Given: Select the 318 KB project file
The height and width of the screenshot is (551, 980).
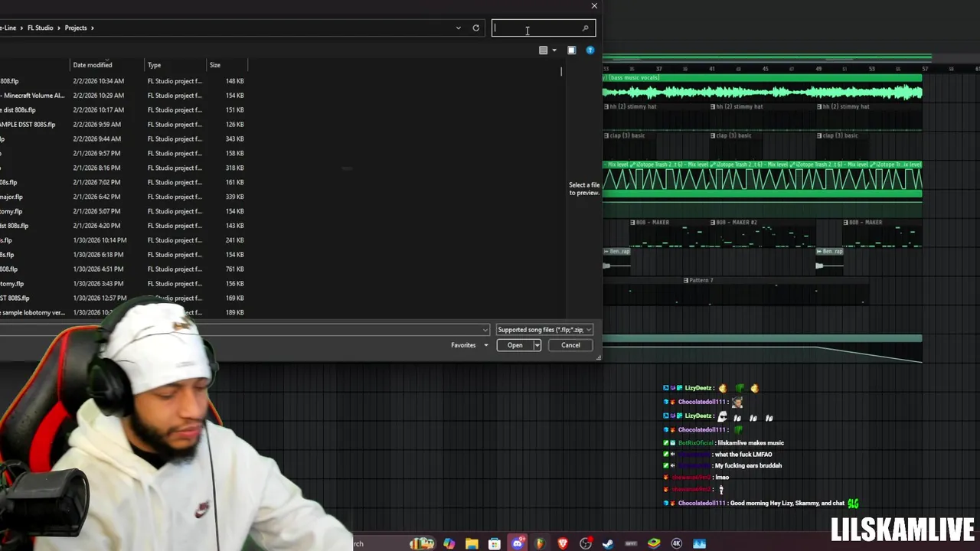Looking at the screenshot, I should click(x=122, y=168).
